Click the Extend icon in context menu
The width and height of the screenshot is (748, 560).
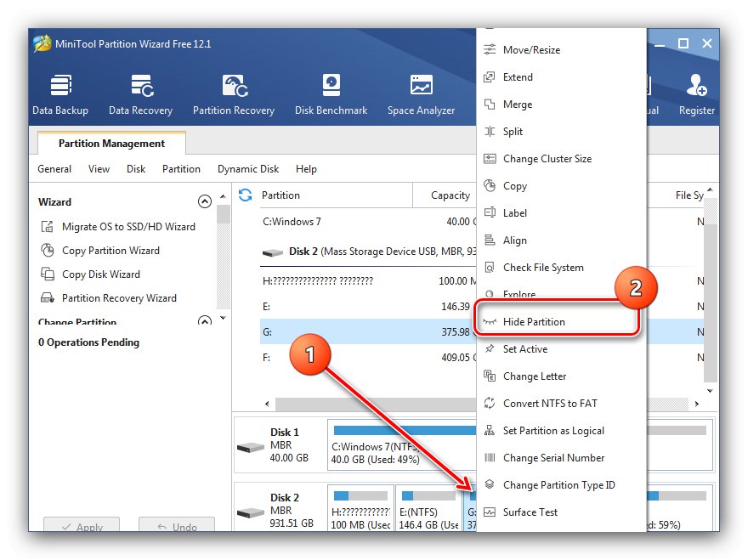(x=490, y=76)
